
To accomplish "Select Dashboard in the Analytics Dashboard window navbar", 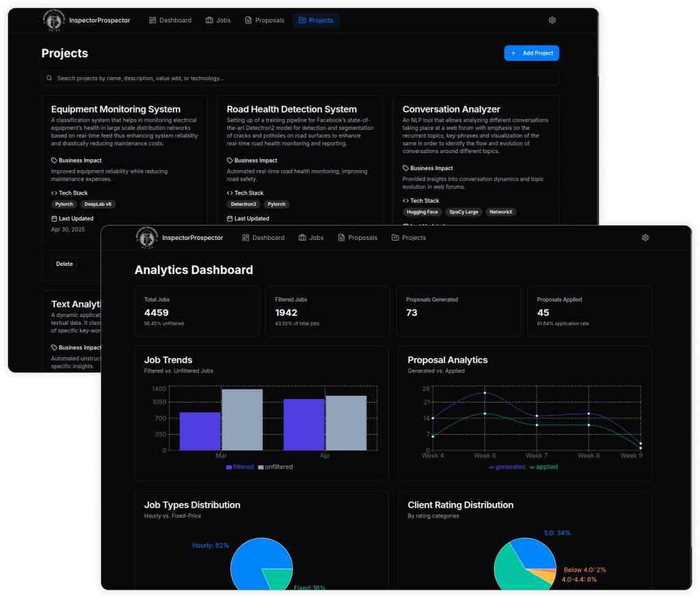I will pyautogui.click(x=263, y=237).
